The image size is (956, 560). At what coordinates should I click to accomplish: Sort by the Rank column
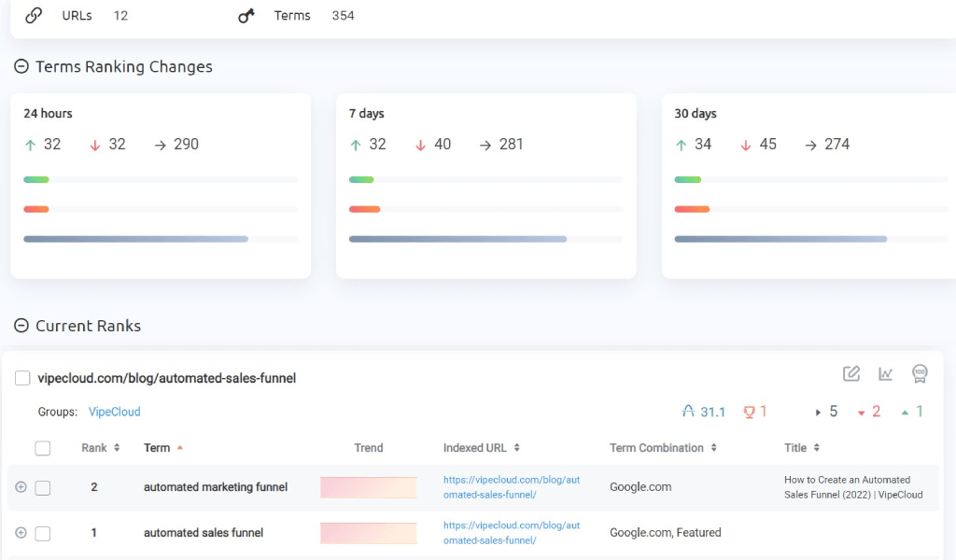tap(101, 448)
